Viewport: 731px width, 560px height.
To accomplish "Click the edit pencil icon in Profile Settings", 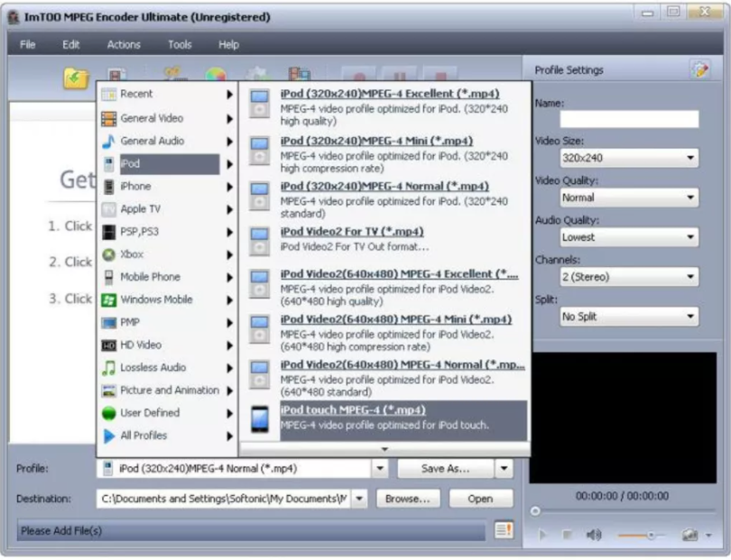I will [x=699, y=69].
